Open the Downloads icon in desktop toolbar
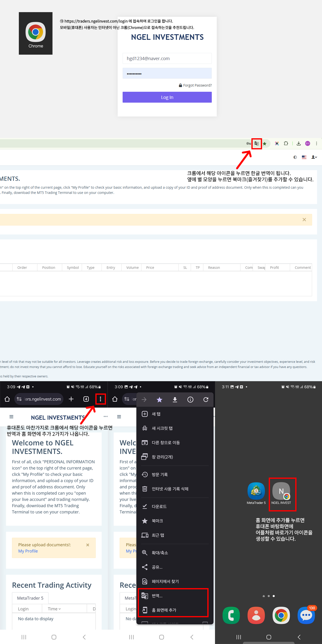Viewport: 322px width, 644px height. point(299,143)
